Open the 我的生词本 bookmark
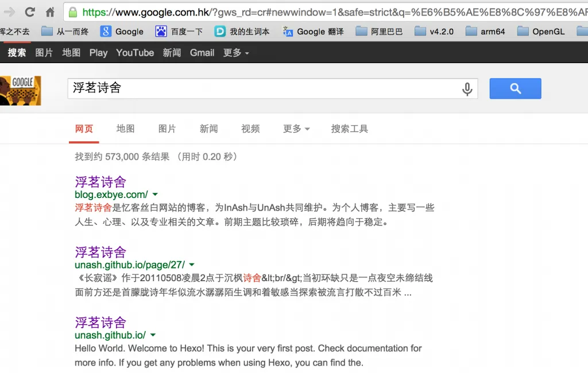Image resolution: width=588 pixels, height=373 pixels. (x=242, y=31)
